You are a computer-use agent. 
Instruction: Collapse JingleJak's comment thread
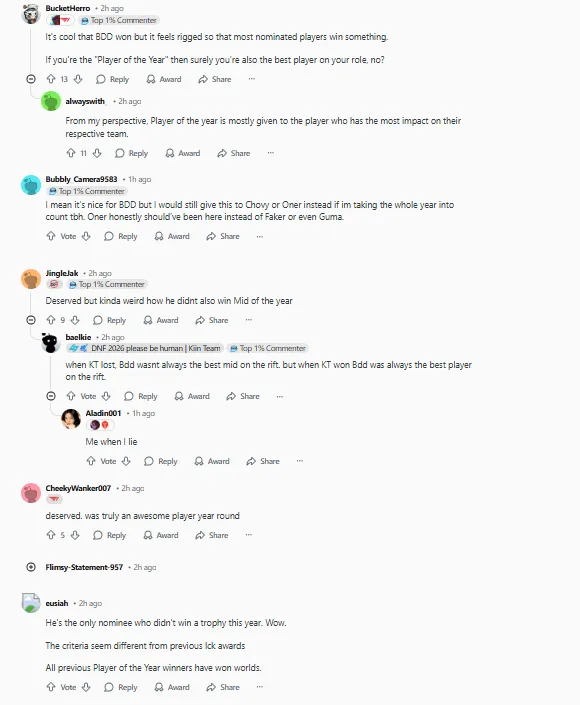click(x=31, y=320)
